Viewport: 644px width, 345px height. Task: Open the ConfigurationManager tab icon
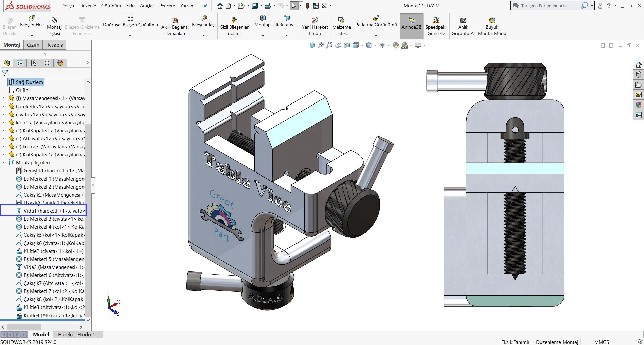[x=33, y=63]
